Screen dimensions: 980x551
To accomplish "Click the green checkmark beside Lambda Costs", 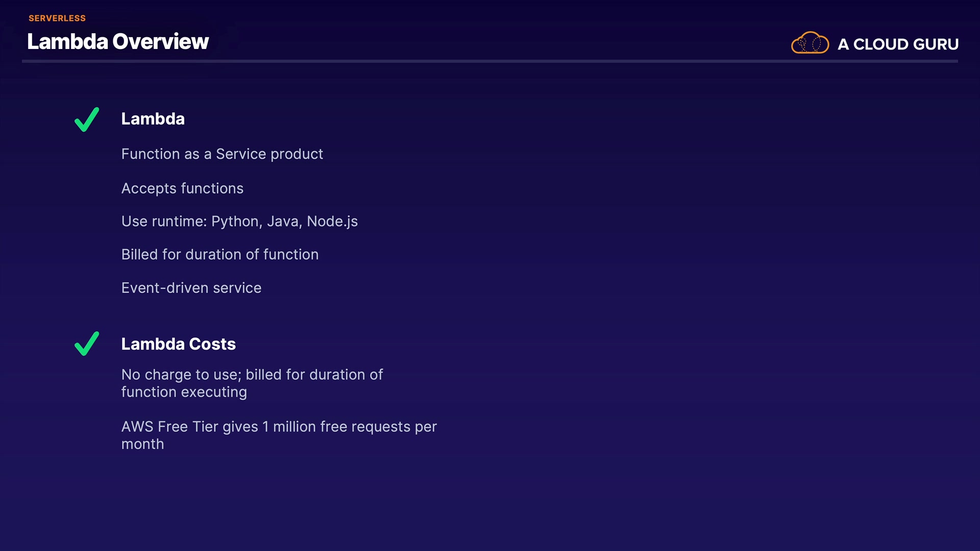I will coord(87,344).
